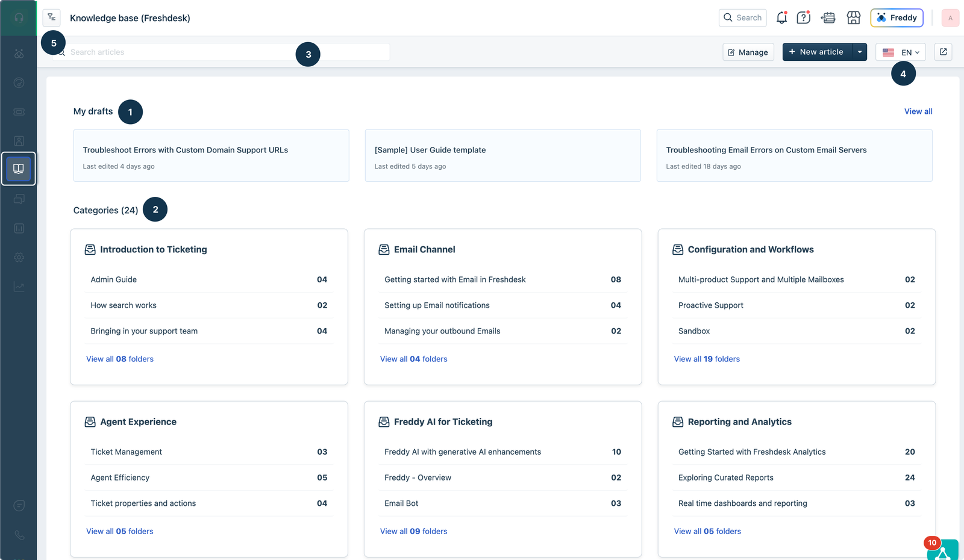Viewport: 964px width, 560px height.
Task: Open the Forums conversation icon in sidebar
Action: pos(19,199)
